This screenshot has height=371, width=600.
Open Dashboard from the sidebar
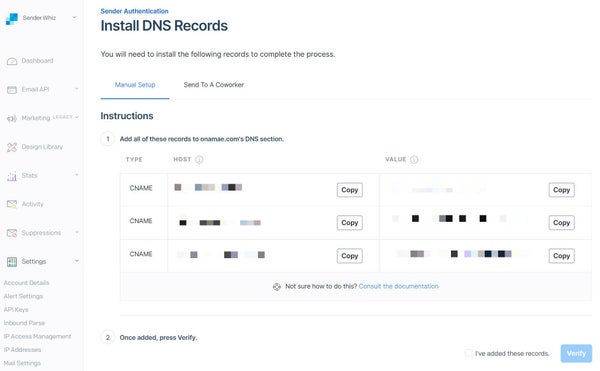click(37, 61)
